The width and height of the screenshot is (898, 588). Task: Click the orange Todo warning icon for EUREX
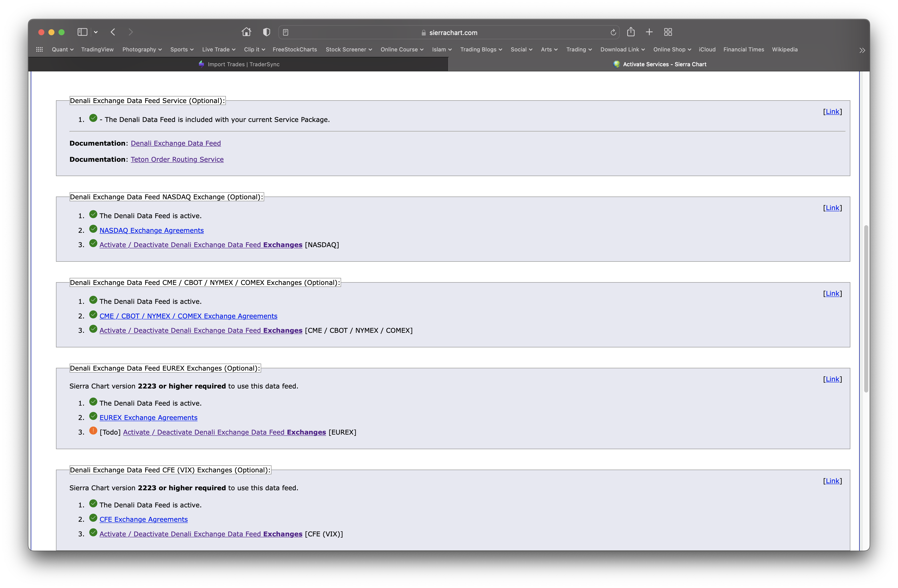(93, 431)
